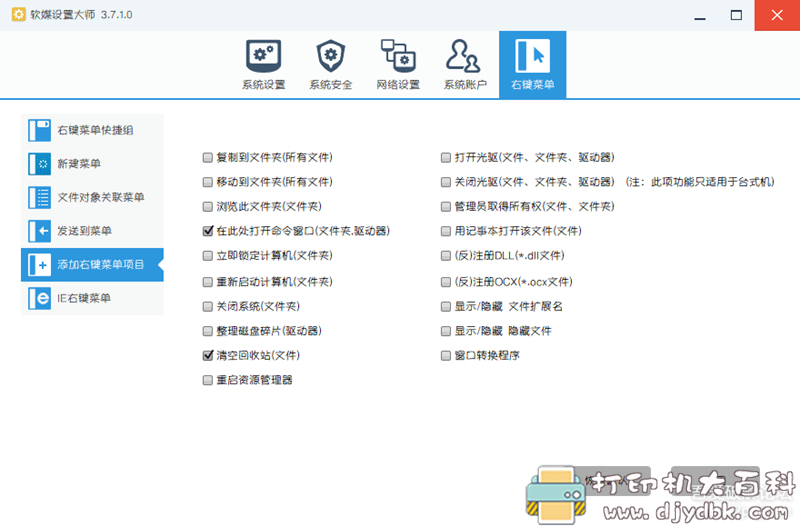The image size is (800, 526).
Task: Click the app logo in title bar
Action: click(18, 14)
